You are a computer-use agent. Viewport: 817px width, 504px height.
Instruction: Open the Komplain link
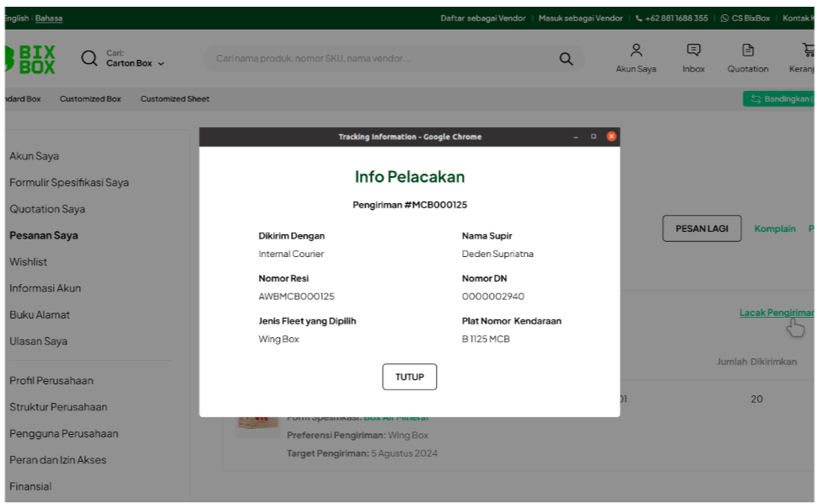(774, 228)
